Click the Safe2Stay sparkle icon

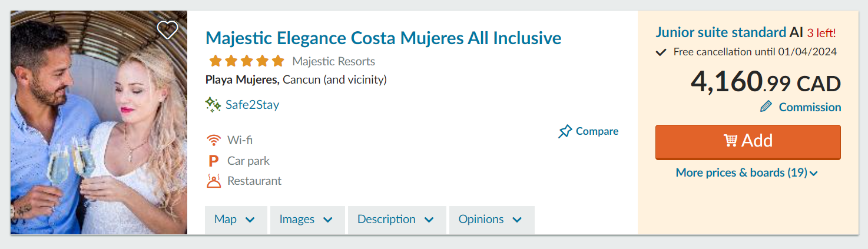point(213,105)
